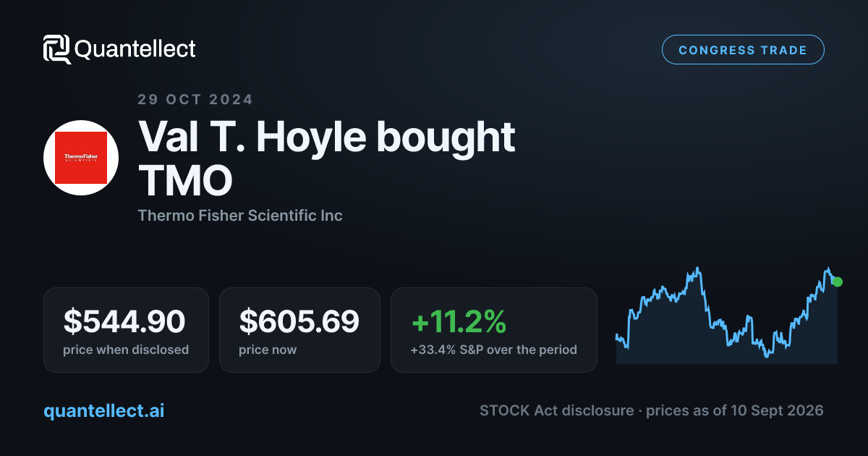Click the prices as of 10 Sept 2026 text

[x=735, y=410]
